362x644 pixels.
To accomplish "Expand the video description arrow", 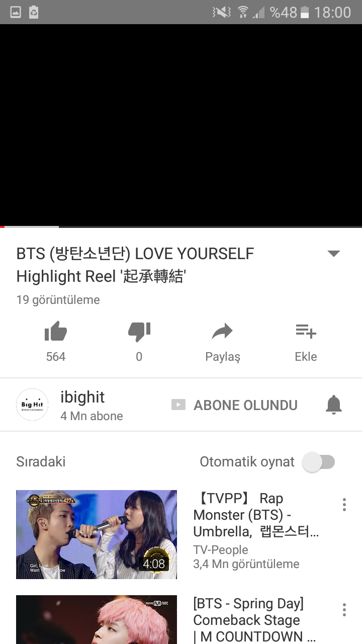I will [334, 253].
